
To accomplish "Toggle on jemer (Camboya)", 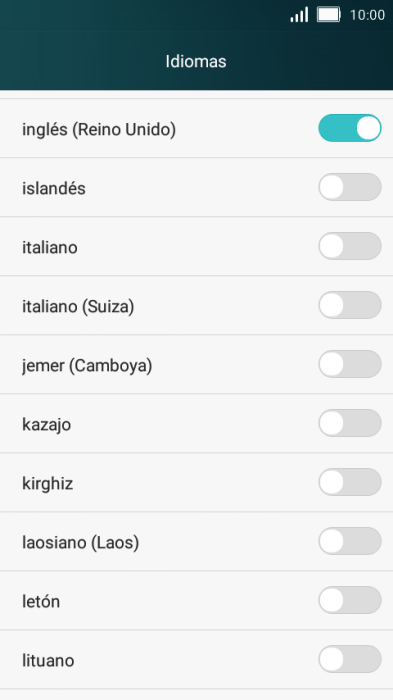I will tap(350, 364).
